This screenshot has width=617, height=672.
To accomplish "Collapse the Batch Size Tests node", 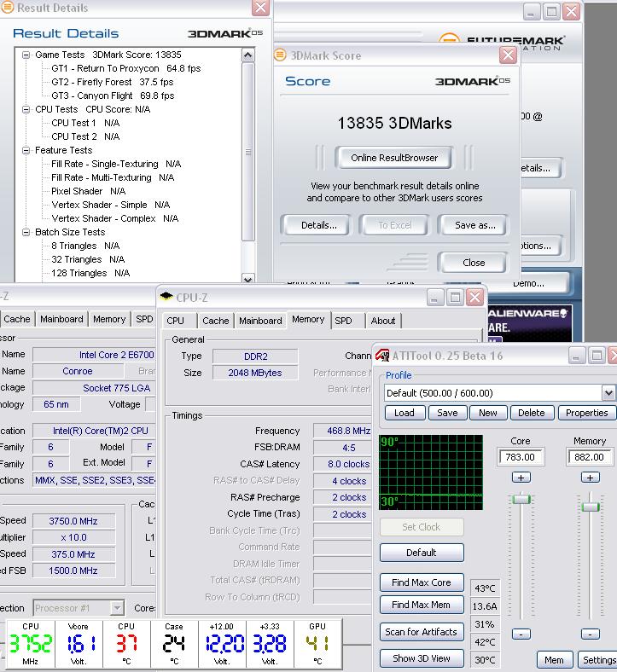I will click(26, 232).
